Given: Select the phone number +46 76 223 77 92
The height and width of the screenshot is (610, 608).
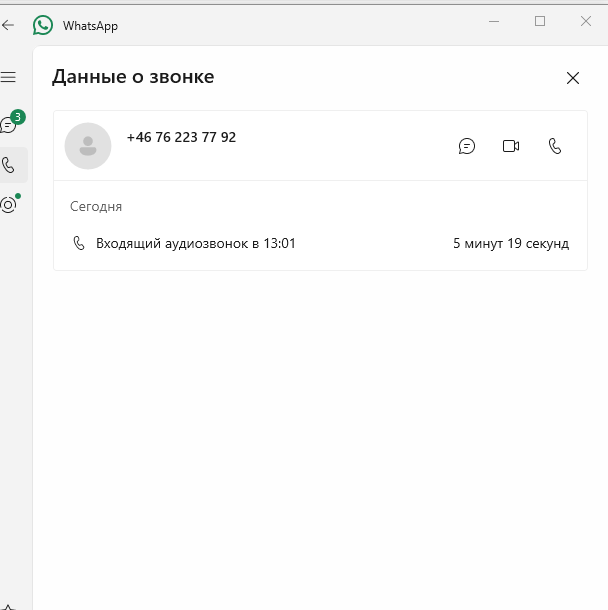Looking at the screenshot, I should [181, 137].
